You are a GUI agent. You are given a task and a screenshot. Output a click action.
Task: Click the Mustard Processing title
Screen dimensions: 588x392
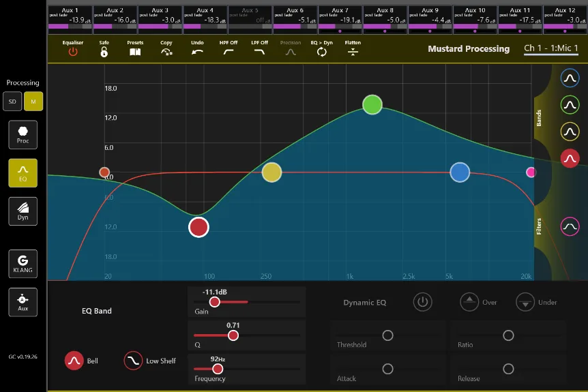pyautogui.click(x=469, y=48)
